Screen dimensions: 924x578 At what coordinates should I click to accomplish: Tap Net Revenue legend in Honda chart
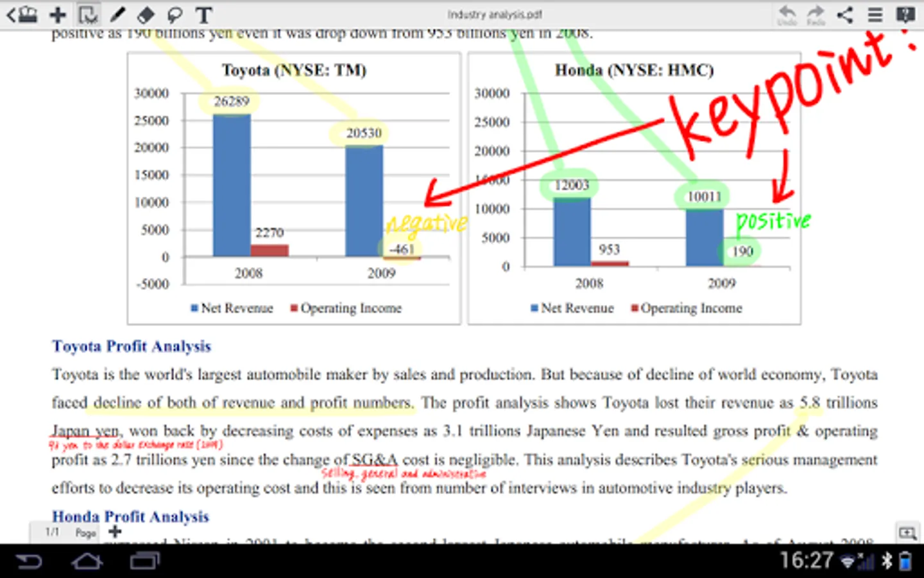pyautogui.click(x=572, y=308)
